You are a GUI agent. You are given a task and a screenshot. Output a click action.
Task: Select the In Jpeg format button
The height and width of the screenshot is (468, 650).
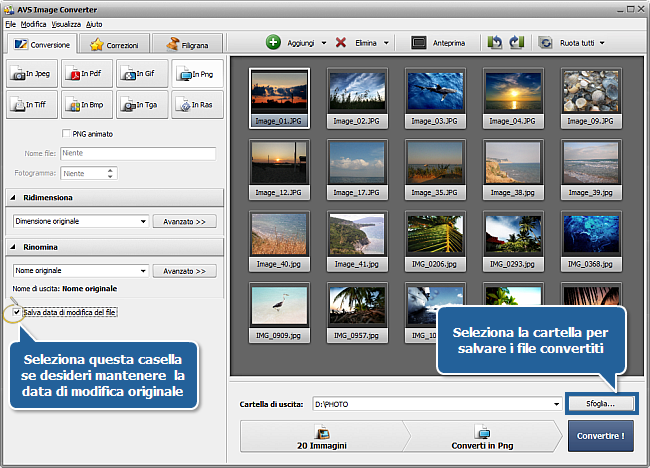tap(33, 74)
